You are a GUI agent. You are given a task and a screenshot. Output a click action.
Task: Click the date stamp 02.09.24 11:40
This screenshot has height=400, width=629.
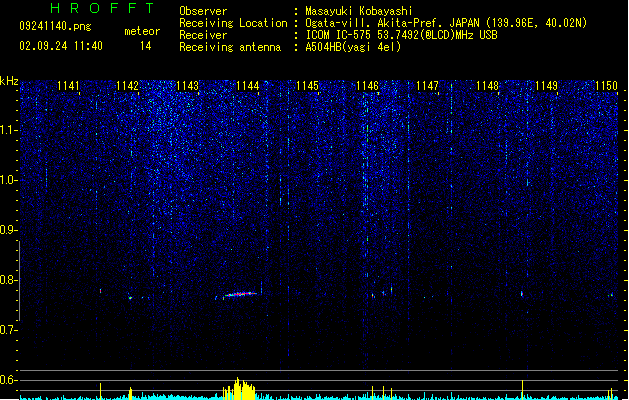point(61,46)
